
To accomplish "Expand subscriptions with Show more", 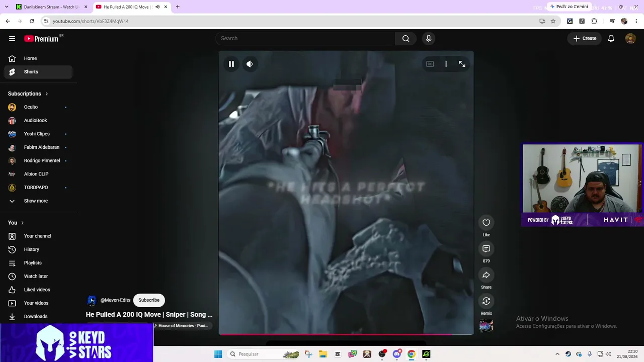I will point(38,201).
